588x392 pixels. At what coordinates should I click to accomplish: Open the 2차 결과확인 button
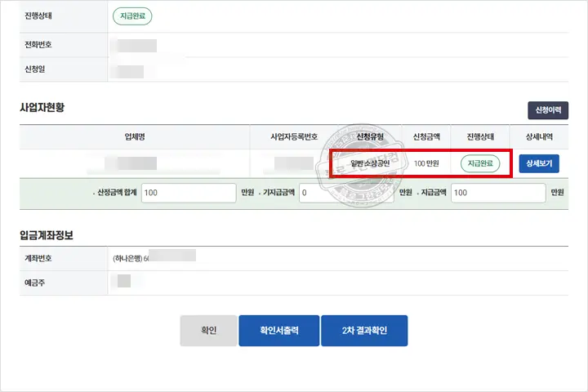tap(364, 331)
